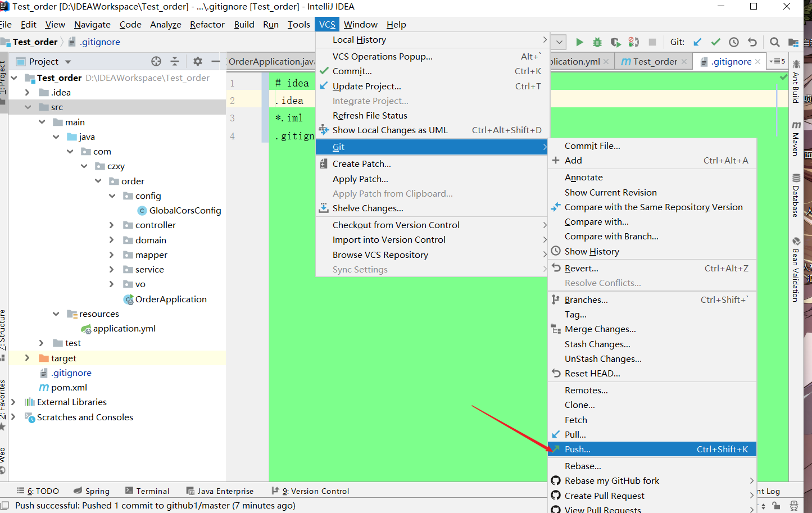Close the Test_order editor tab
This screenshot has width=812, height=513.
684,62
